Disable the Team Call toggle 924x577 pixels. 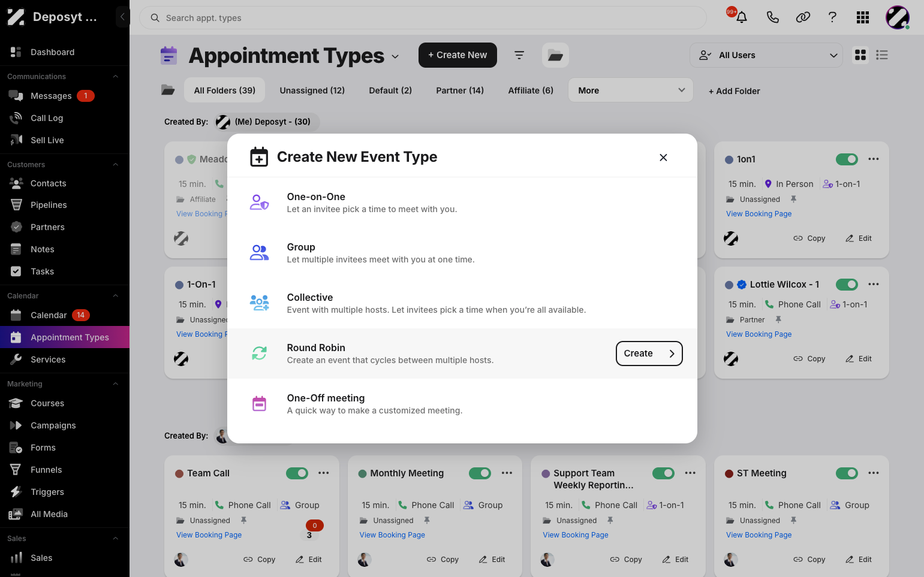click(297, 473)
